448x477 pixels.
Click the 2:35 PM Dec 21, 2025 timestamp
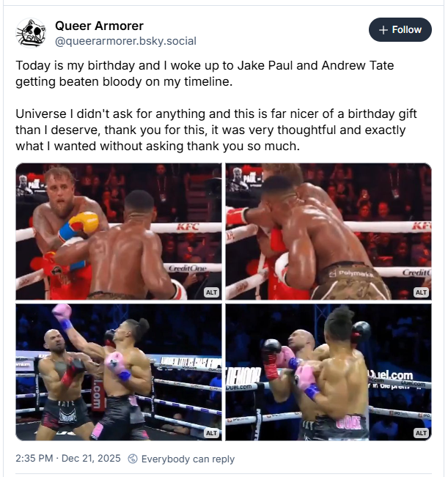pos(68,459)
